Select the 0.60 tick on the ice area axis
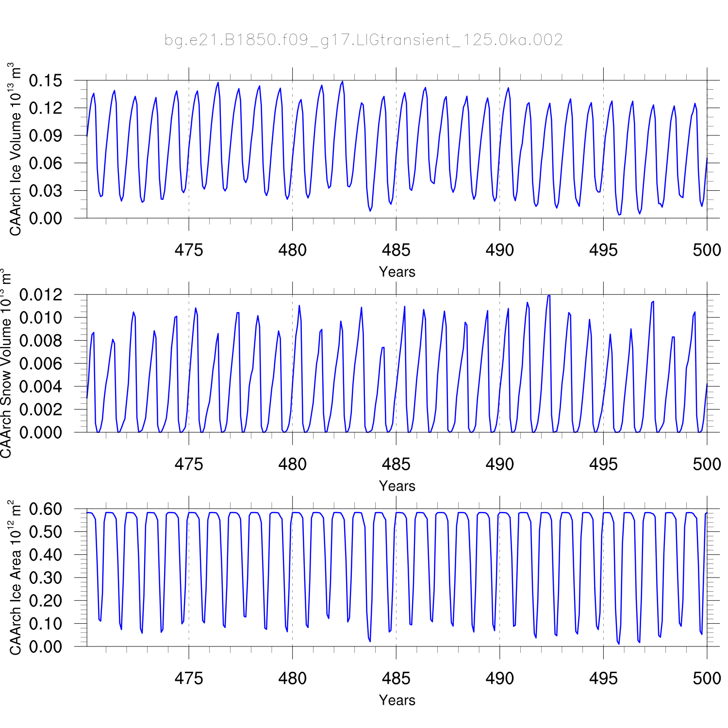 (46, 509)
